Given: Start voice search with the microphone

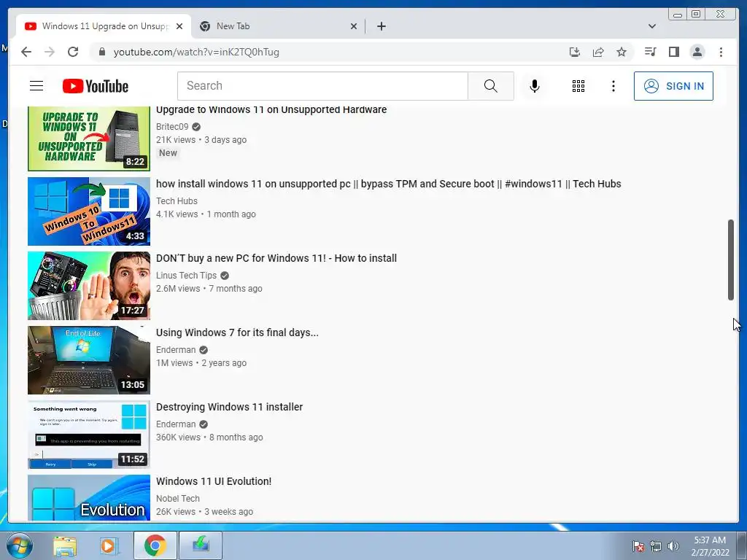Looking at the screenshot, I should (x=535, y=86).
